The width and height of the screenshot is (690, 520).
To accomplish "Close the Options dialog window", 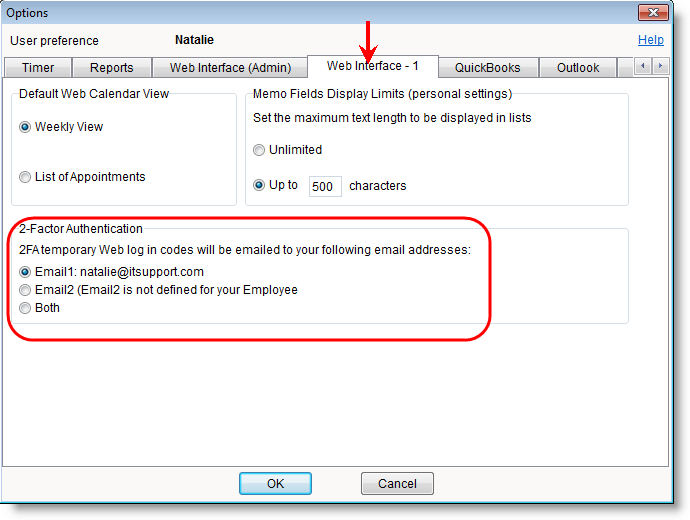I will pos(656,14).
